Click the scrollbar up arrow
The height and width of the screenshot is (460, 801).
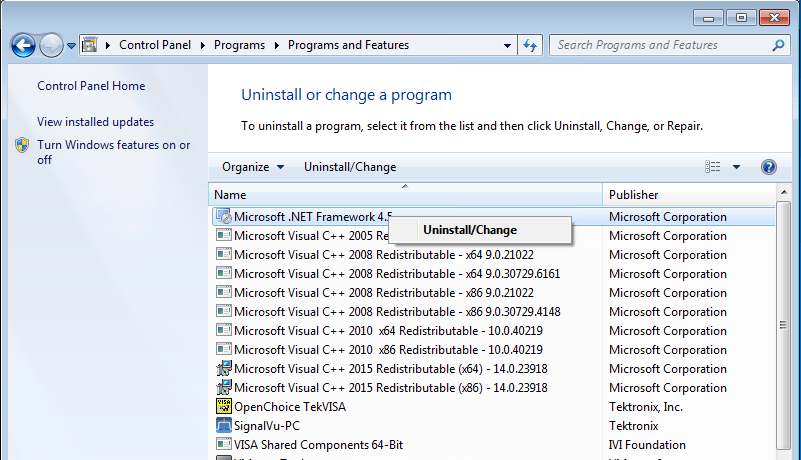(x=784, y=193)
